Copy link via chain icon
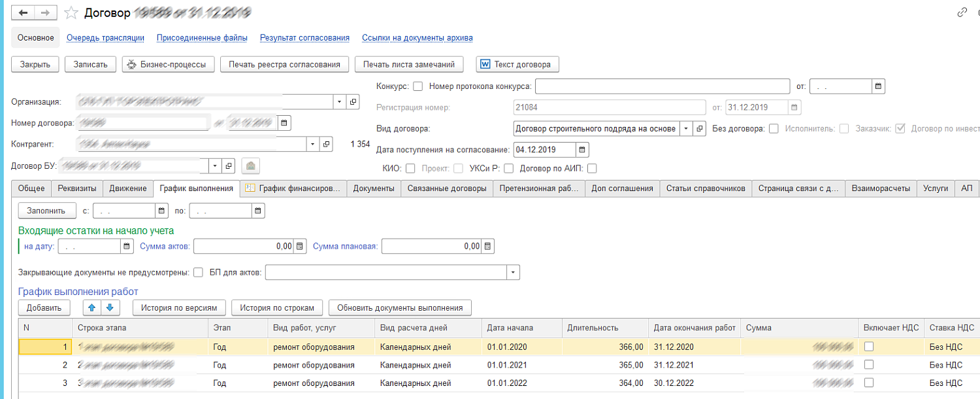The height and width of the screenshot is (399, 980). coord(962,12)
